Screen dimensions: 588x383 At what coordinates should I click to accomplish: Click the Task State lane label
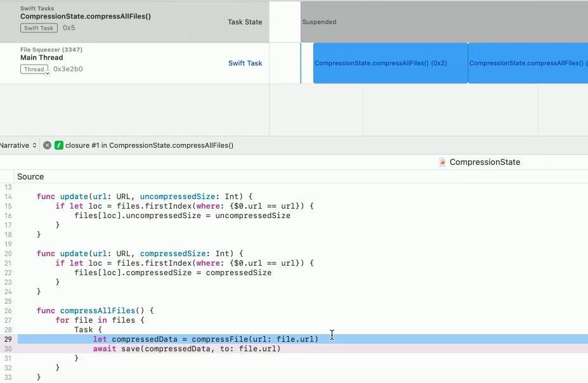pyautogui.click(x=245, y=22)
